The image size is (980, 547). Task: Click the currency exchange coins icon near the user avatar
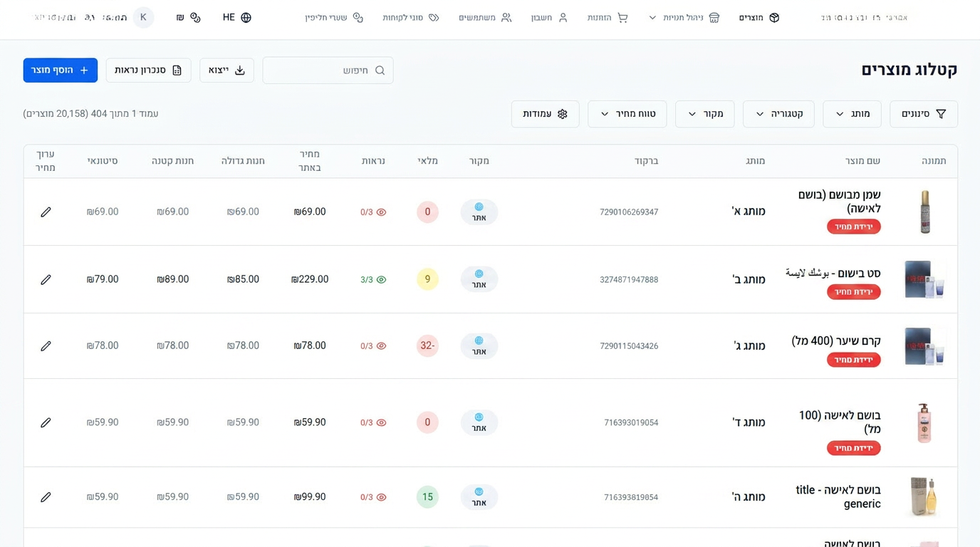(195, 18)
